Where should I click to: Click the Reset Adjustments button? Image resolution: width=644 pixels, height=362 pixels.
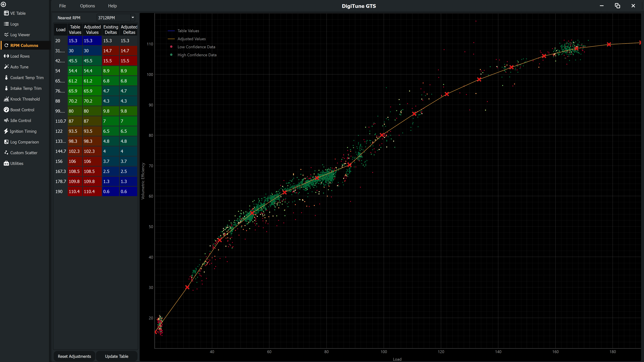[x=74, y=356]
